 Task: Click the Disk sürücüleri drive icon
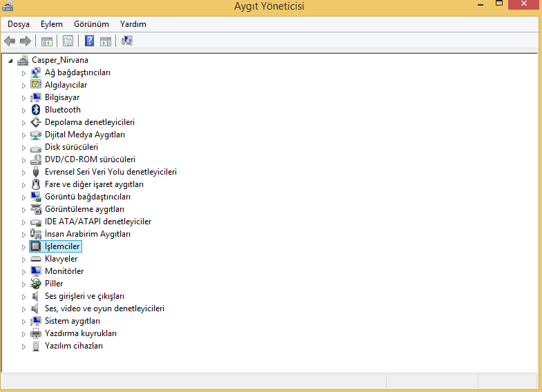coord(36,148)
